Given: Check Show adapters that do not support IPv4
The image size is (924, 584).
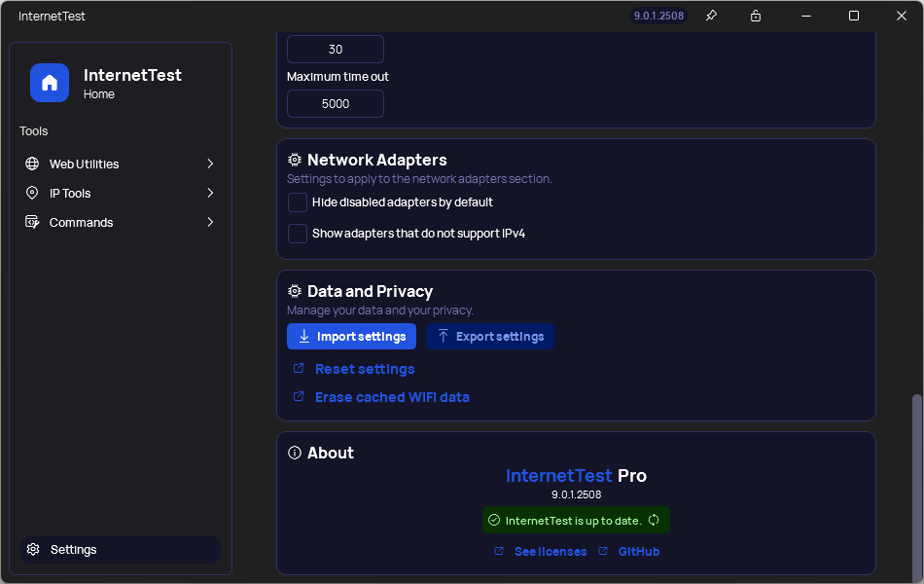Looking at the screenshot, I should coord(297,234).
